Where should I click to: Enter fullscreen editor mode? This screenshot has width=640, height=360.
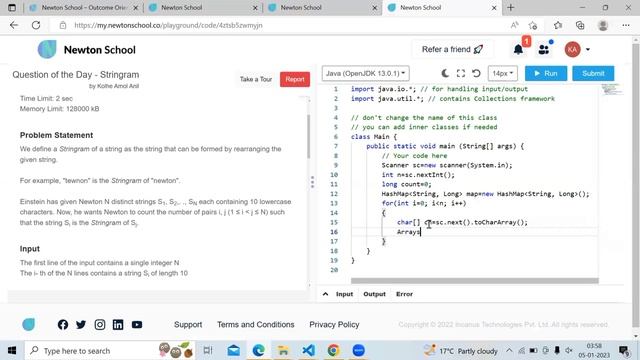(x=461, y=73)
